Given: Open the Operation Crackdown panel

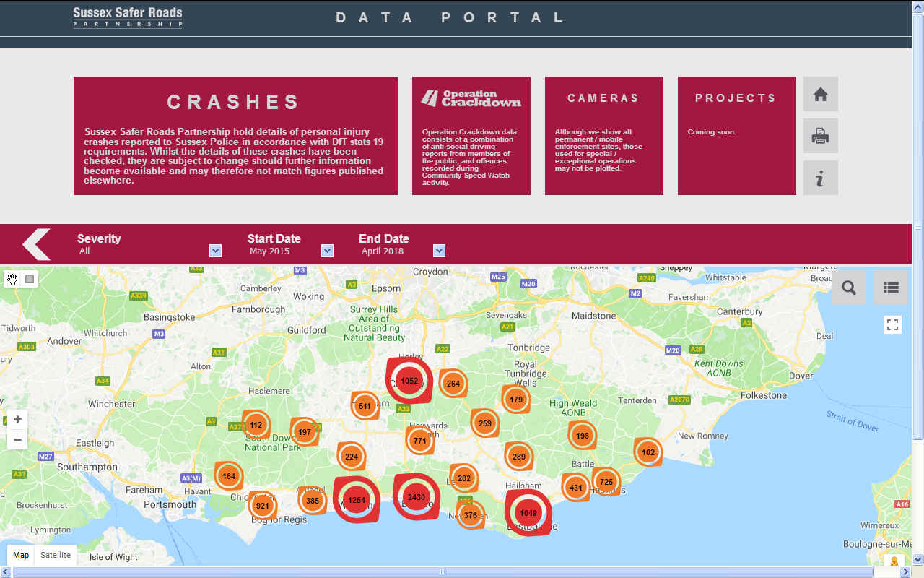Looking at the screenshot, I should click(471, 136).
